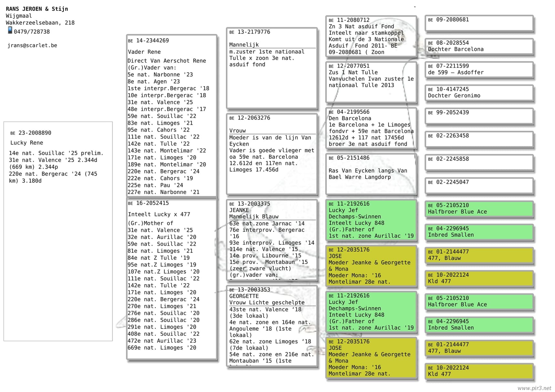Select the Ras Van Eycken box BE 05-2151486

tap(371, 174)
